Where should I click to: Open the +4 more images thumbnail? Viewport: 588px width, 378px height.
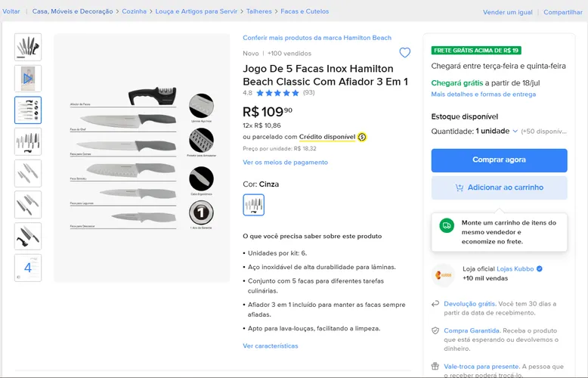tap(28, 268)
